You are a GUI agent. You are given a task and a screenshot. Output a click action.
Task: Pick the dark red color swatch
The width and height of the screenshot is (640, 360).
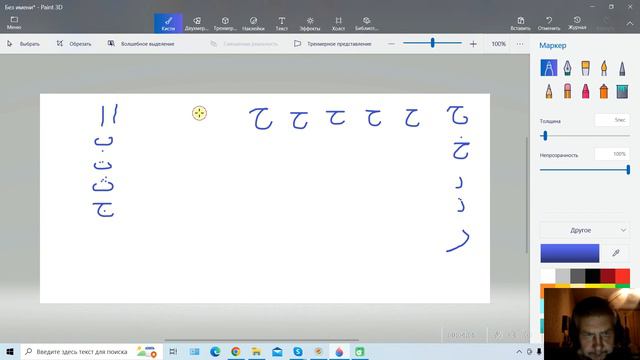(607, 276)
